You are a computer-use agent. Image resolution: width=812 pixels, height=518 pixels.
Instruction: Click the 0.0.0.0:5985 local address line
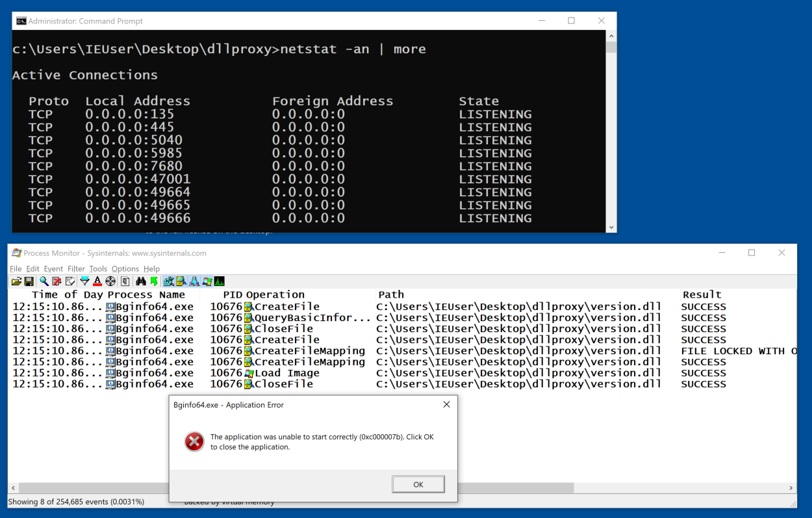134,153
